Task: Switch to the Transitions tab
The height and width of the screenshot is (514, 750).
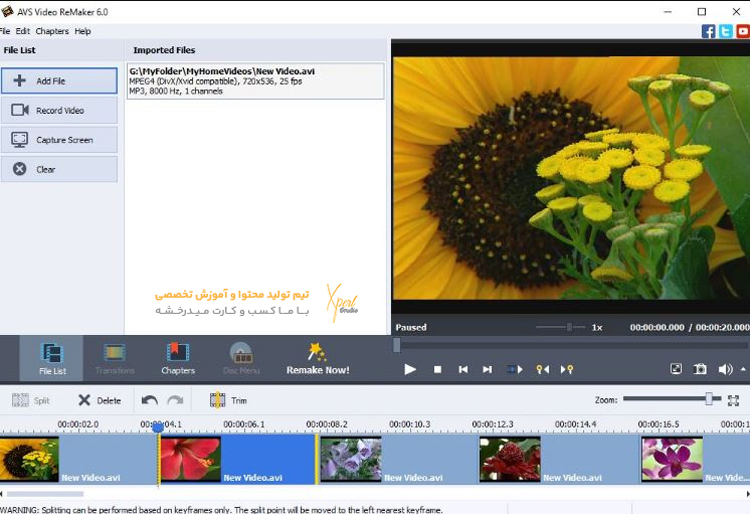Action: pos(115,358)
